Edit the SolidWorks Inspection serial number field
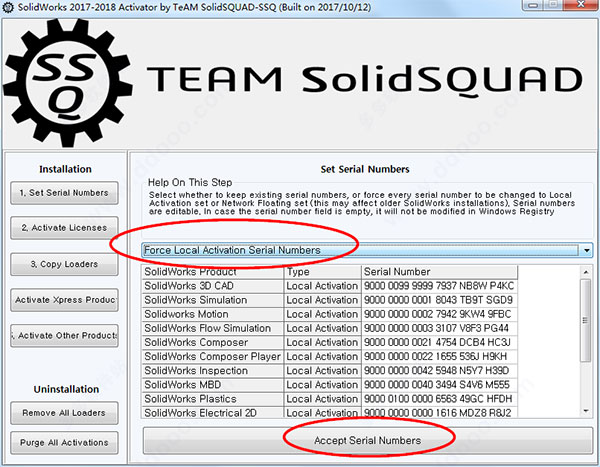The image size is (600, 467). [439, 371]
